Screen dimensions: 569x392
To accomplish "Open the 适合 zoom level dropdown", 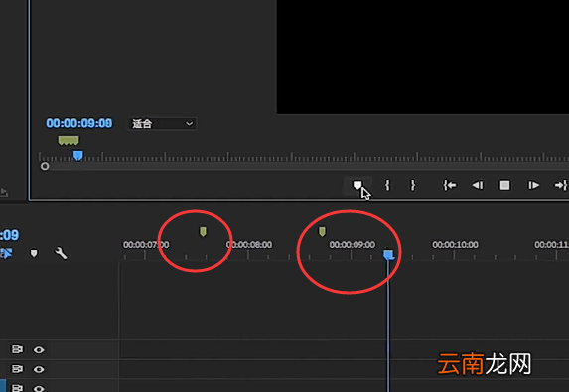I will (x=162, y=124).
